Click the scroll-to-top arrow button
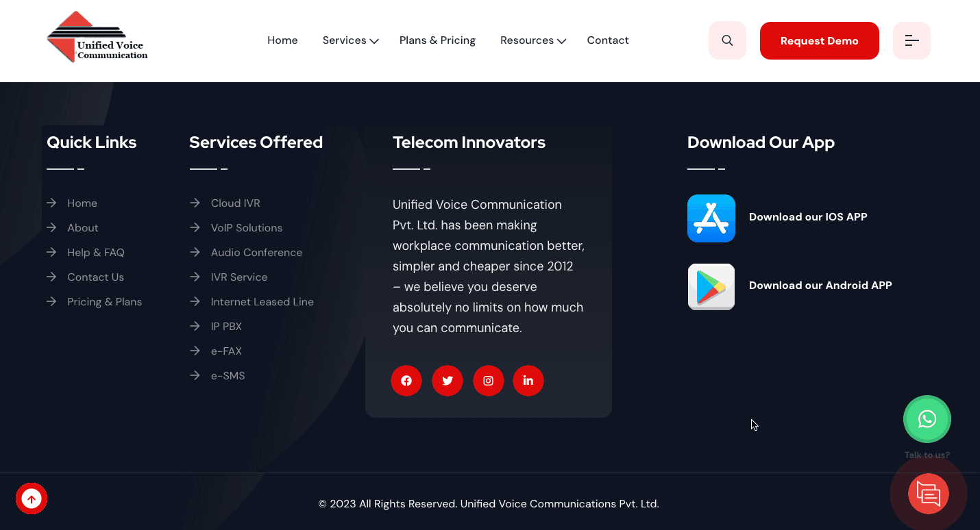The image size is (980, 530). (x=32, y=499)
